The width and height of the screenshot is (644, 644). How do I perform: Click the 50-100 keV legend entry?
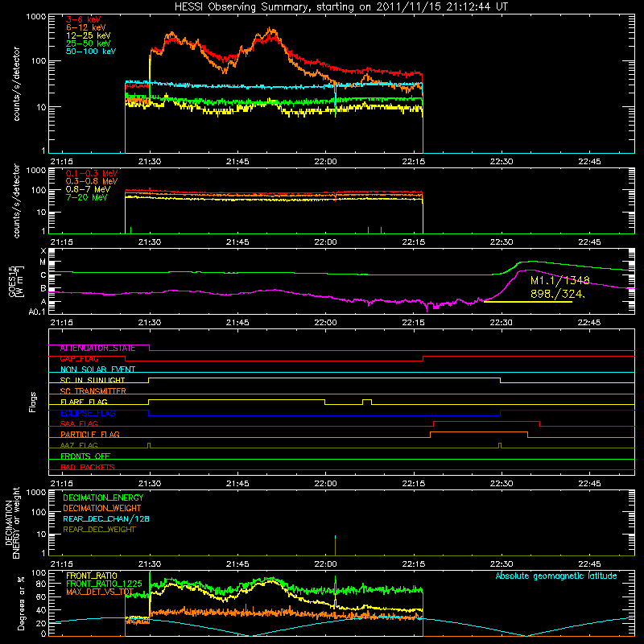pyautogui.click(x=91, y=52)
